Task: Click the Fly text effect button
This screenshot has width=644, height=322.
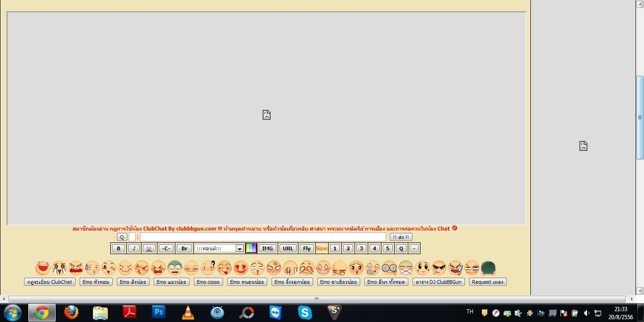Action: pos(307,248)
